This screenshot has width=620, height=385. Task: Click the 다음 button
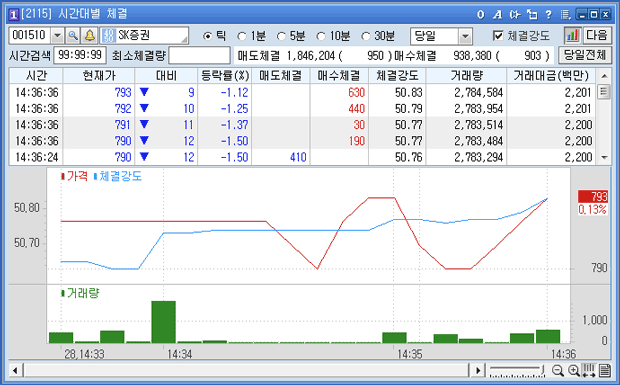[x=597, y=36]
